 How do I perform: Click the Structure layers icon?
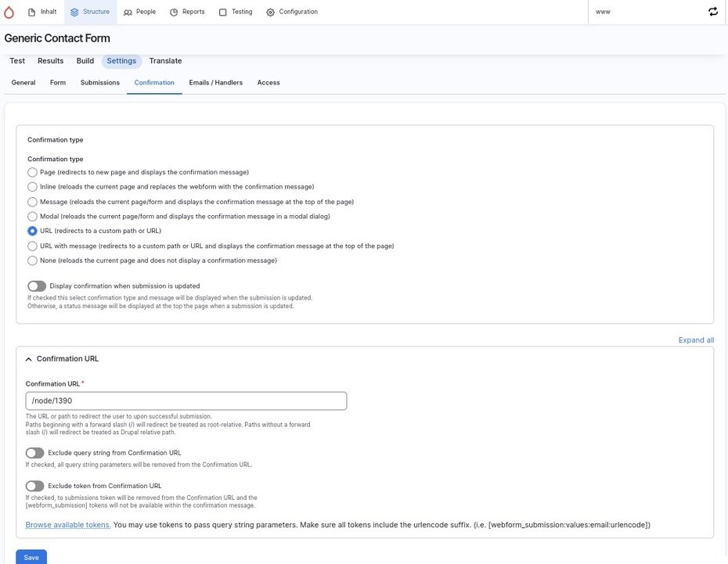point(74,13)
